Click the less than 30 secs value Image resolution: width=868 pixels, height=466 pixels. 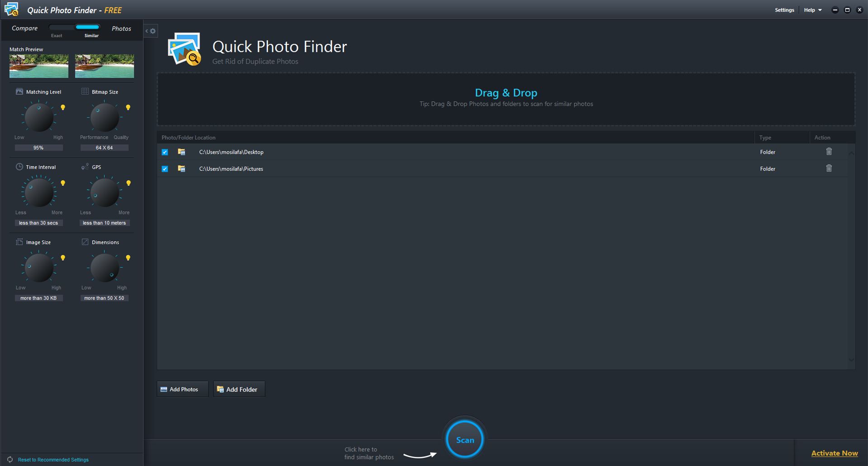coord(38,223)
